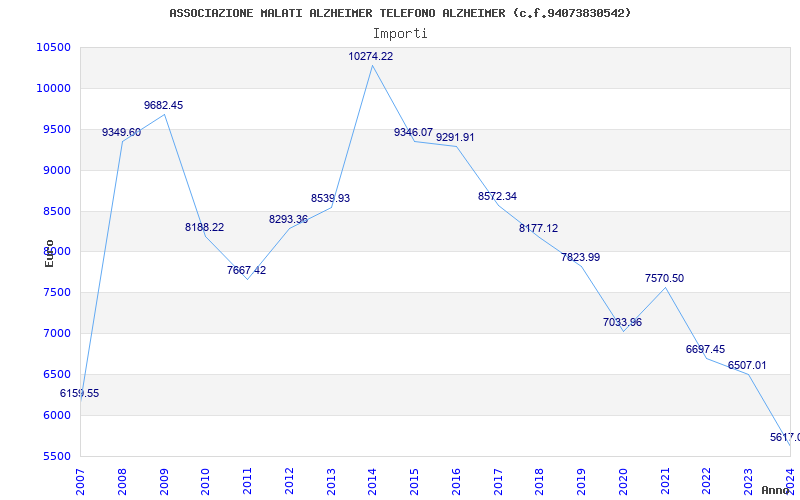The image size is (800, 500).
Task: Click y-axis tick 6000
Action: tap(56, 415)
